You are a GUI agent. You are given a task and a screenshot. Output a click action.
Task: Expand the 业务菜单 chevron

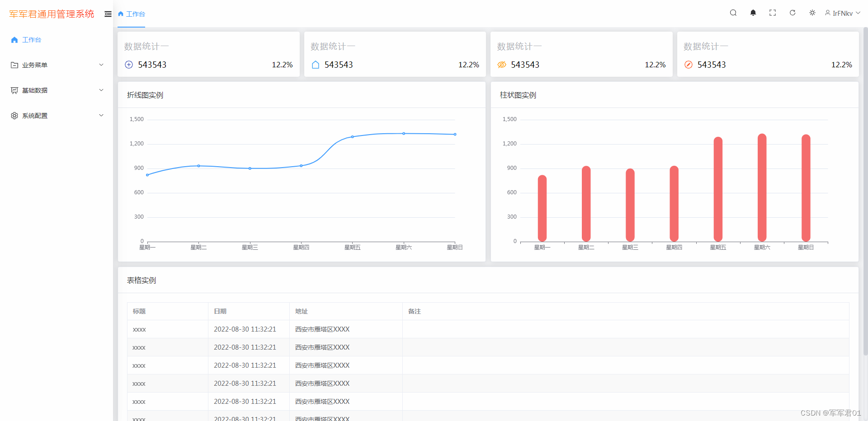pos(101,65)
